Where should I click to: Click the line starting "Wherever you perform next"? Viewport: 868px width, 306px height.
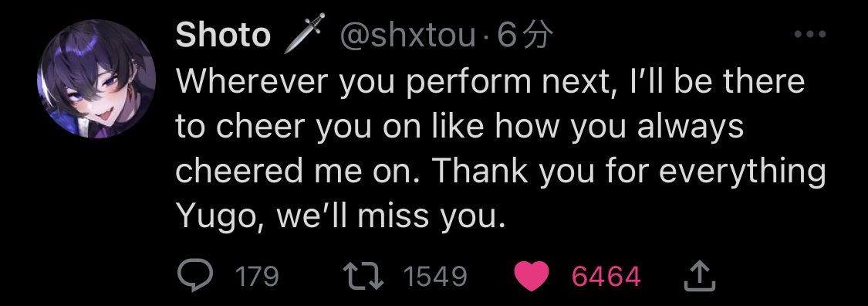(x=490, y=82)
